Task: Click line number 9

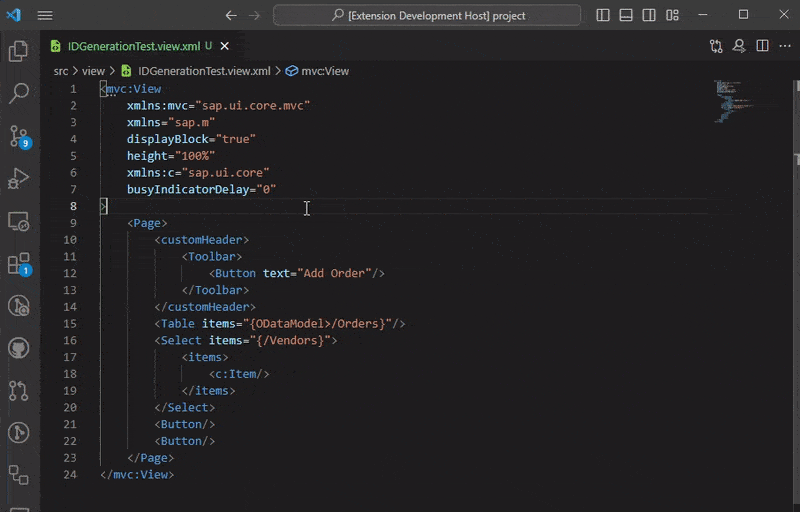Action: tap(73, 223)
